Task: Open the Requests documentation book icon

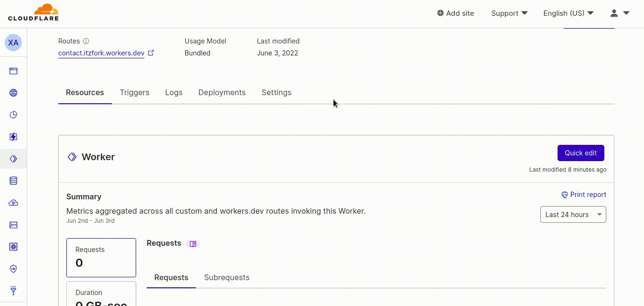Action: click(x=193, y=244)
